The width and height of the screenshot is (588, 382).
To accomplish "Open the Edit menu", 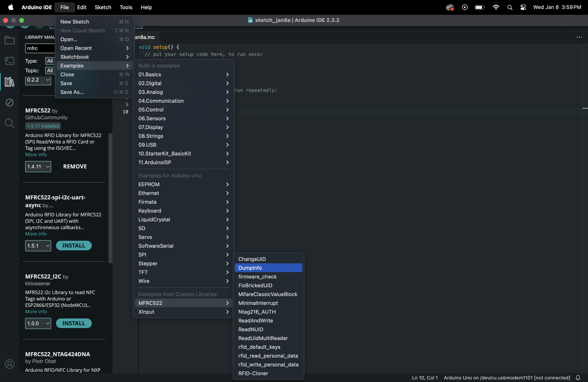I will [x=82, y=7].
